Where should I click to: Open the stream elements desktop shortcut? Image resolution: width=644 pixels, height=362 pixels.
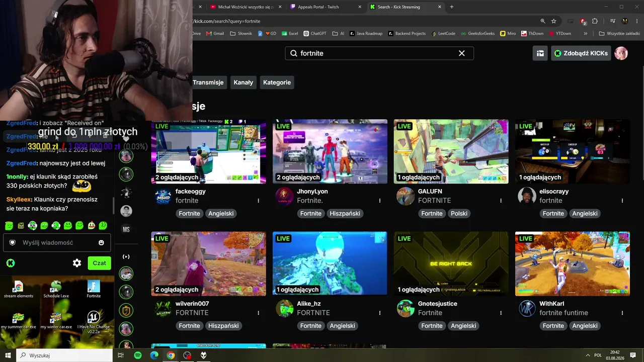tap(18, 289)
